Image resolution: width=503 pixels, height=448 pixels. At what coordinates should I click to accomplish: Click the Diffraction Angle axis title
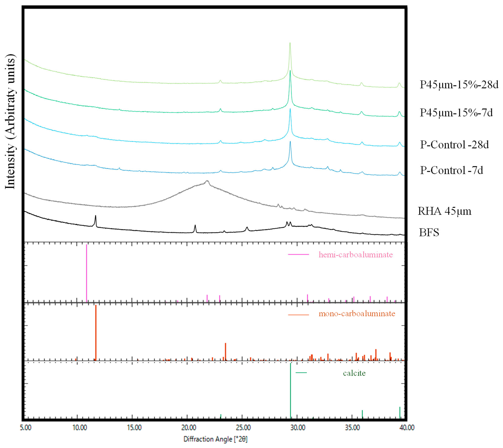click(x=215, y=439)
